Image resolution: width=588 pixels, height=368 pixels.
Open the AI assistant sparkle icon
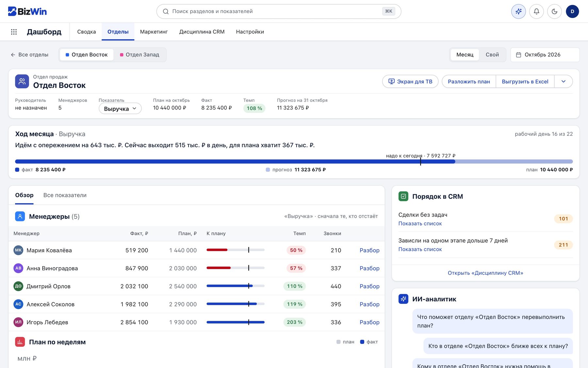point(518,11)
